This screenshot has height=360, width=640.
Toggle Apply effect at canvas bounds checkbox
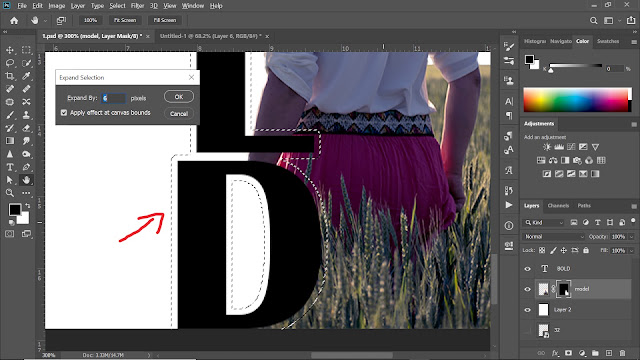pyautogui.click(x=64, y=113)
